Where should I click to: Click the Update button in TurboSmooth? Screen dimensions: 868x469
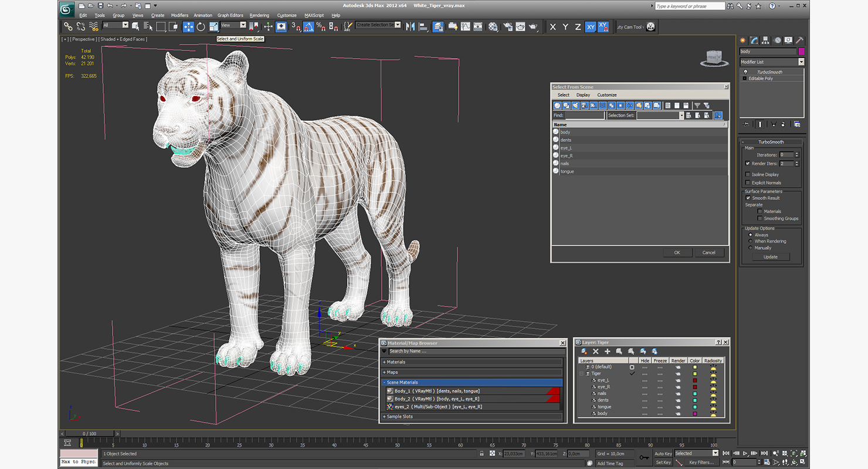(771, 257)
